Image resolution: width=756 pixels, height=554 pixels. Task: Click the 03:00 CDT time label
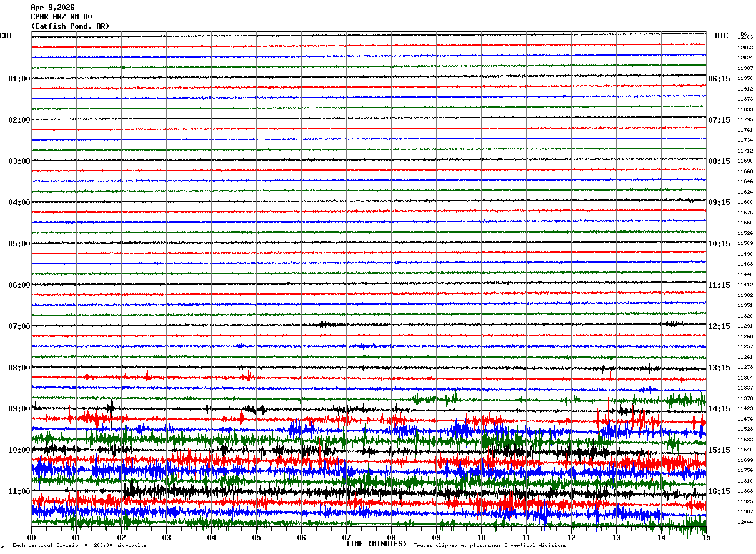pyautogui.click(x=19, y=161)
